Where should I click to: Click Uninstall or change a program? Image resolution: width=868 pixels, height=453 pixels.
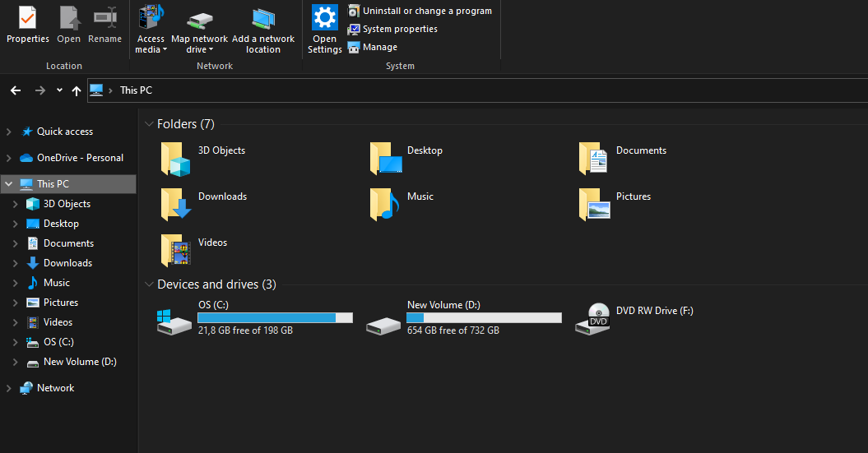pos(420,11)
